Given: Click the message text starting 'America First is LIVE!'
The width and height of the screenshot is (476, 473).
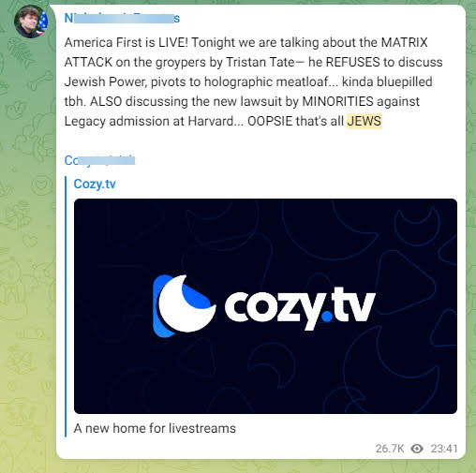Looking at the screenshot, I should tap(253, 81).
